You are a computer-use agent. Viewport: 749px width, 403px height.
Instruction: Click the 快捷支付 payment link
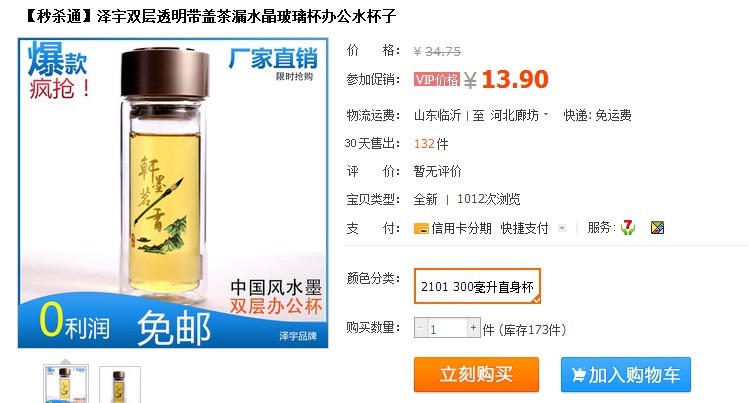pyautogui.click(x=524, y=228)
